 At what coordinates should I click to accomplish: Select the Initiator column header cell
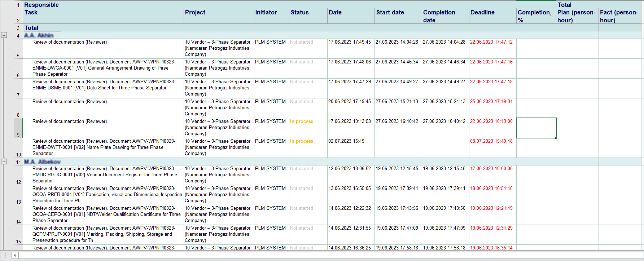[x=272, y=16]
